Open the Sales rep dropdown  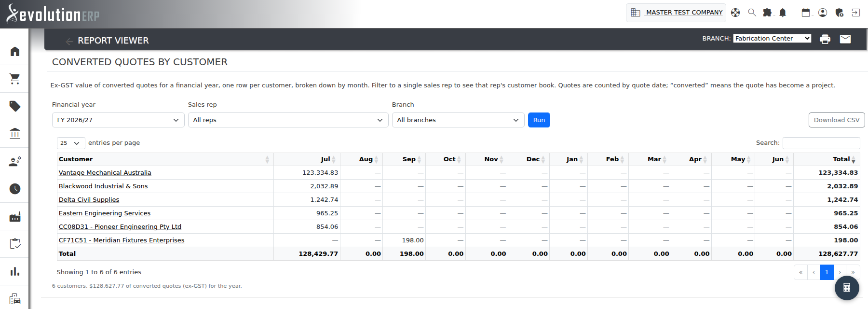click(x=288, y=120)
